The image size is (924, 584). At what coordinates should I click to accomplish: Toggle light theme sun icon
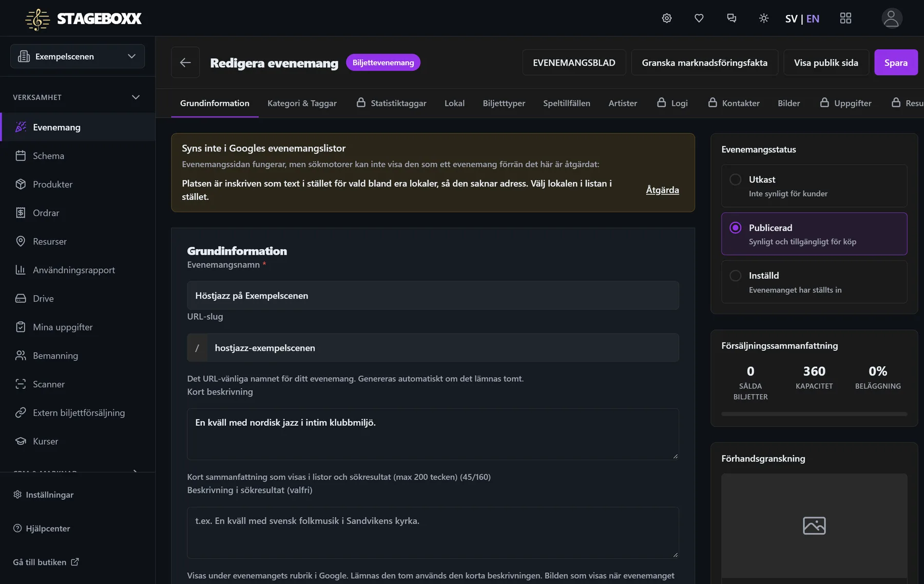(x=764, y=18)
